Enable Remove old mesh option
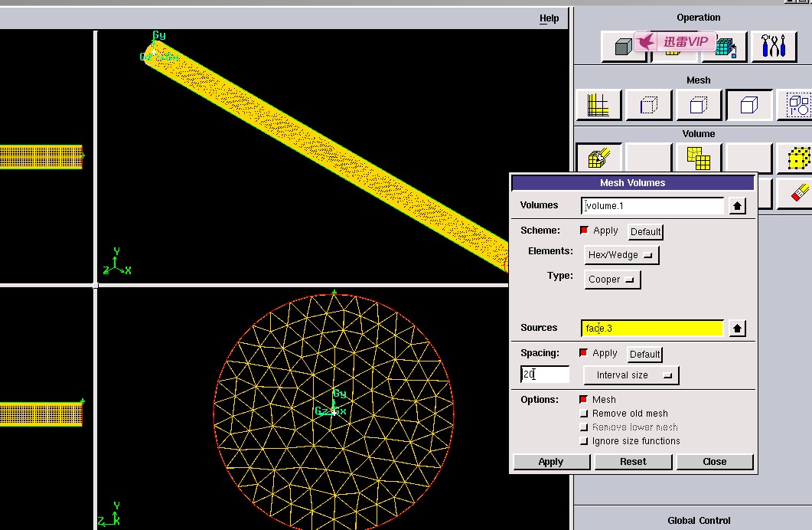 coord(585,414)
